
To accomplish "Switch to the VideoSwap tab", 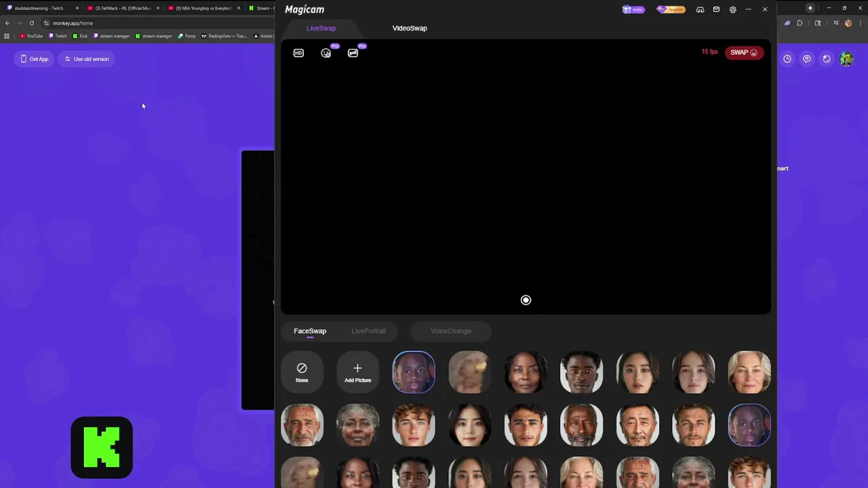I will pyautogui.click(x=410, y=28).
